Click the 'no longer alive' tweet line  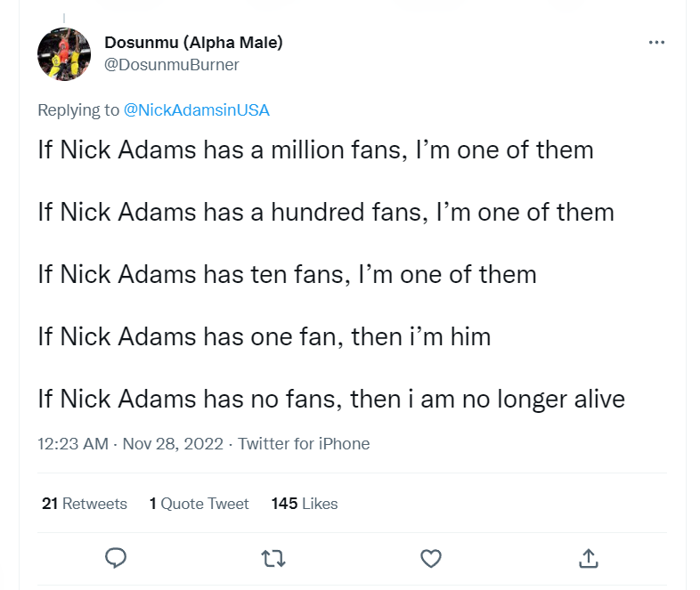point(331,399)
